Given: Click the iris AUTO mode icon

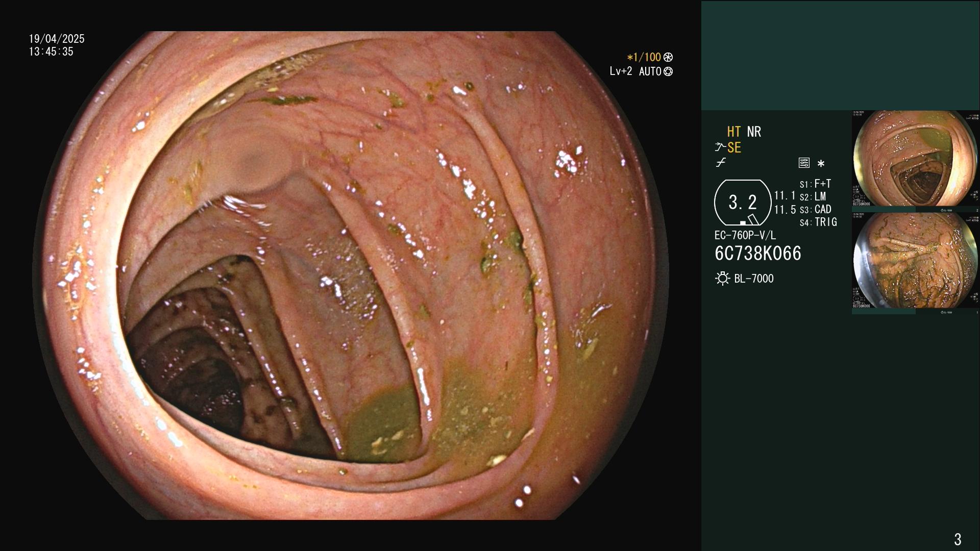Looking at the screenshot, I should [668, 71].
